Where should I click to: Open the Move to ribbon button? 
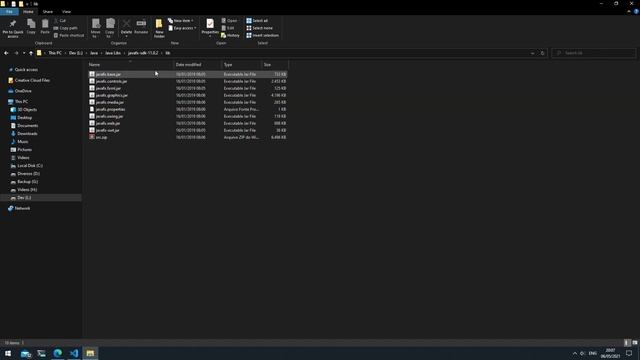[96, 28]
